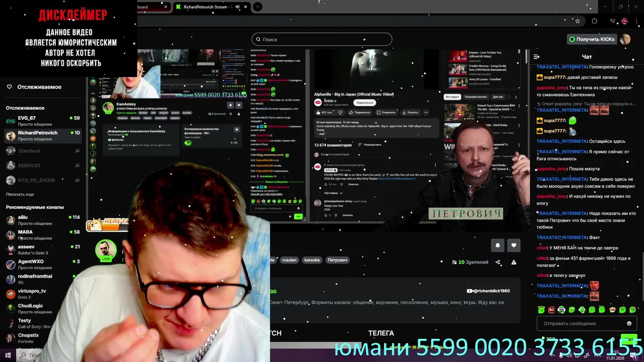Image resolution: width=644 pixels, height=362 pixels.
Task: Click the search box labeled Поиск
Action: pyautogui.click(x=321, y=39)
